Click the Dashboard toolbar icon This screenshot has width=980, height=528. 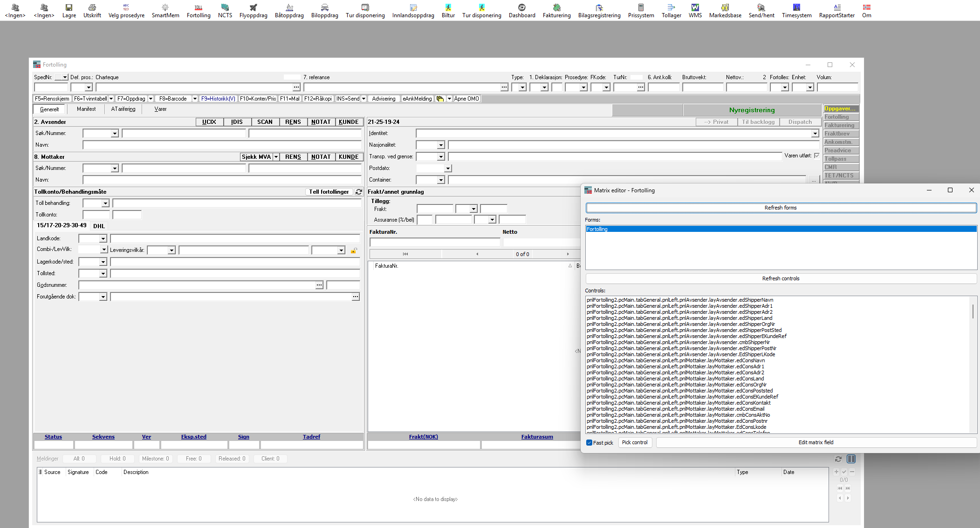[x=522, y=7]
